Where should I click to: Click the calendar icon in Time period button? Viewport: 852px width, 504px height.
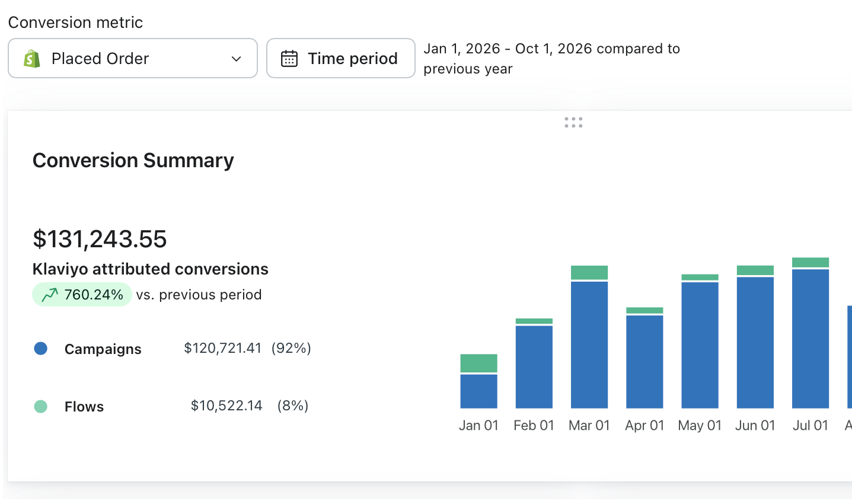289,59
